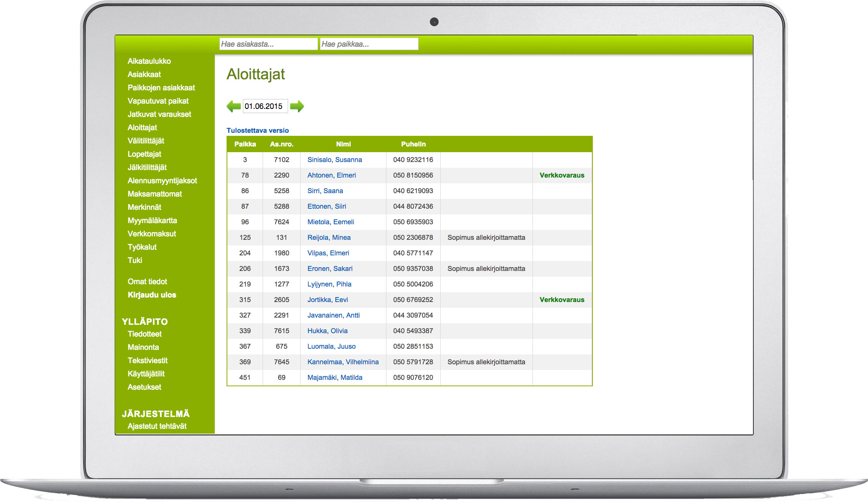
Task: Open customer Hukka, Olivia
Action: coord(328,331)
